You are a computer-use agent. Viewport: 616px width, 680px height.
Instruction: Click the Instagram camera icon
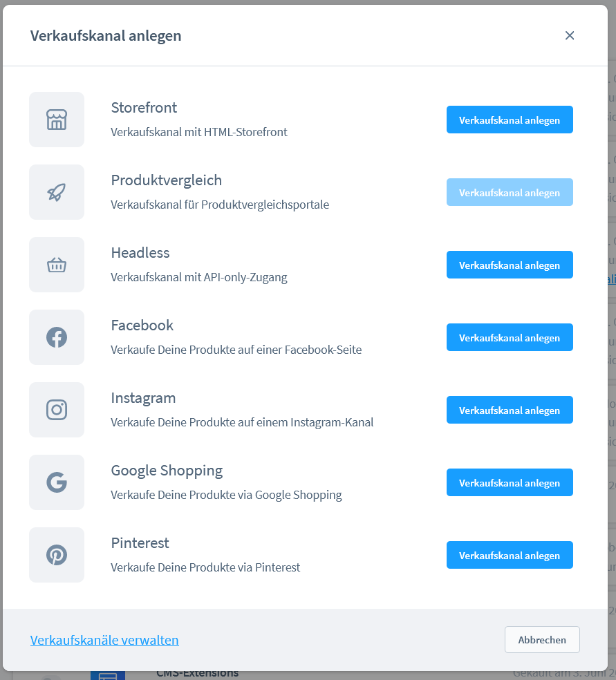57,410
